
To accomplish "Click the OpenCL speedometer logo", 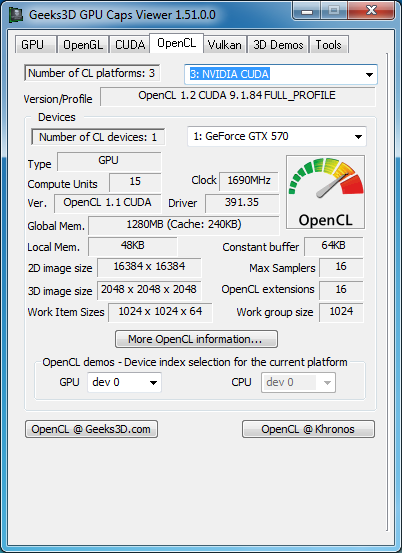I will pyautogui.click(x=325, y=192).
